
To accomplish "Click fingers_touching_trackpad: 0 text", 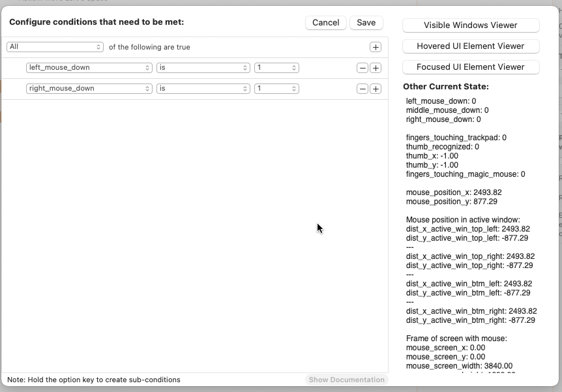I will click(456, 138).
